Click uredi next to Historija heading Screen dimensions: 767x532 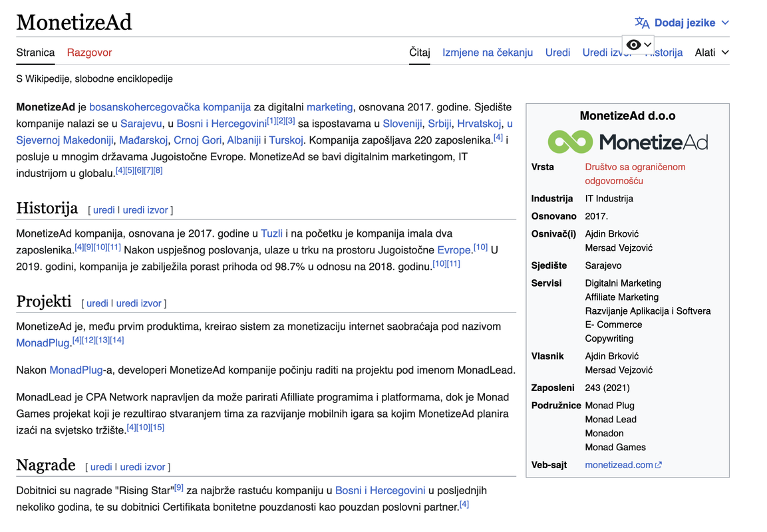pyautogui.click(x=104, y=210)
